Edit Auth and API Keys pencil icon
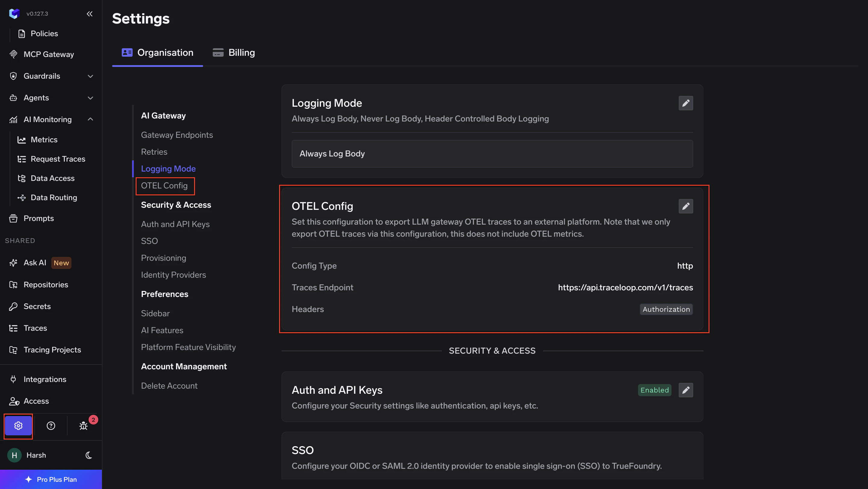 tap(686, 390)
